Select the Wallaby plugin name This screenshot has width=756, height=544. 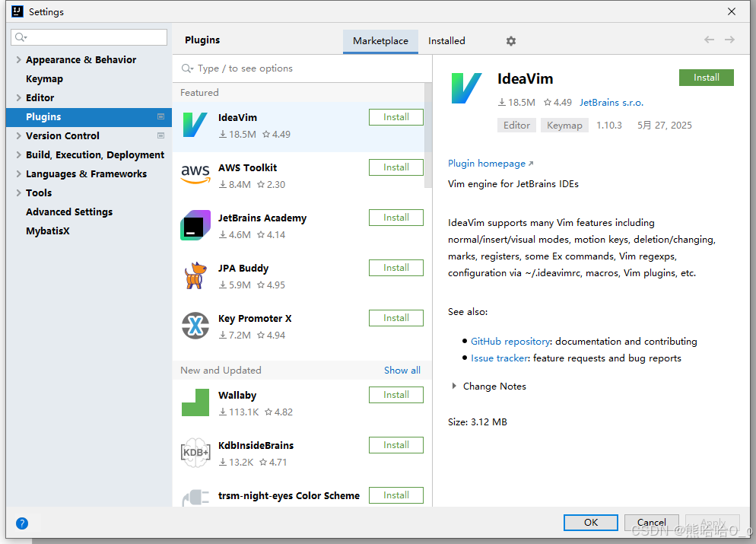[x=237, y=396]
